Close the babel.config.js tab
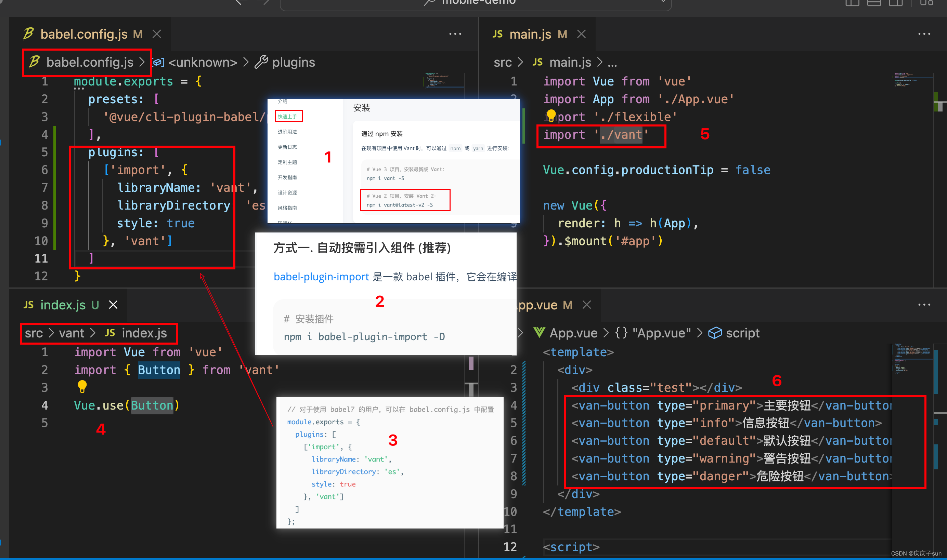Screen dimensions: 947x560 coord(157,34)
